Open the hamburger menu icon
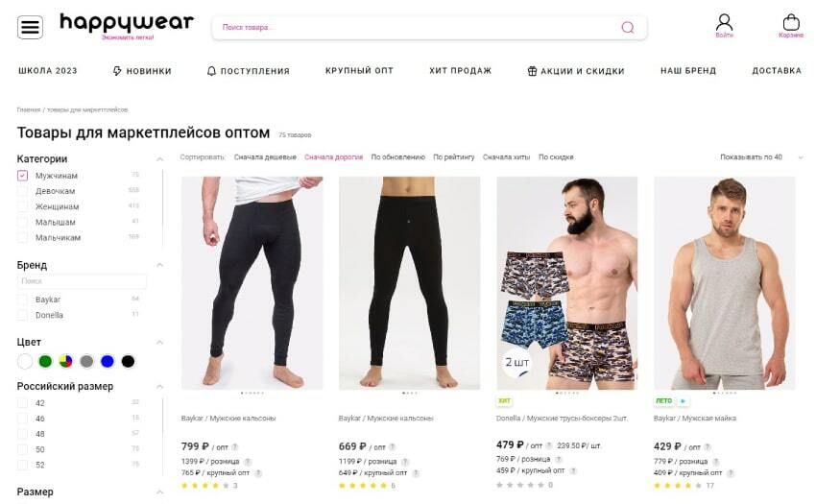The width and height of the screenshot is (816, 504). [x=30, y=27]
